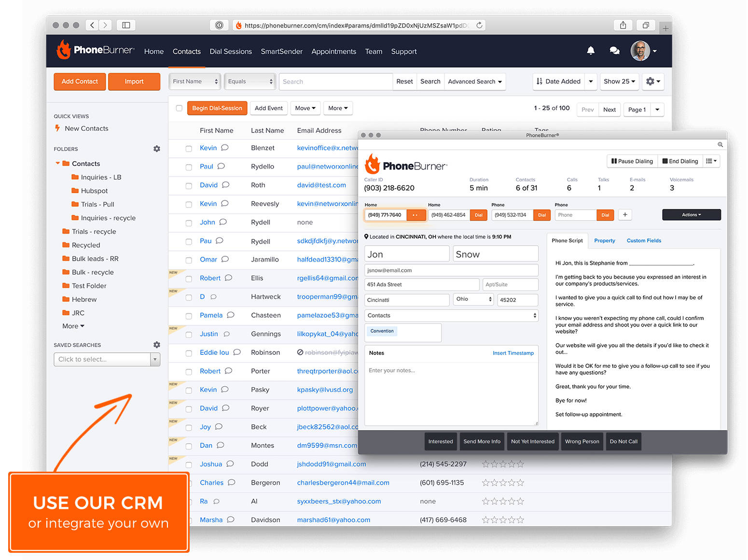Open the chat messages icon
The height and width of the screenshot is (560, 748).
pyautogui.click(x=614, y=51)
